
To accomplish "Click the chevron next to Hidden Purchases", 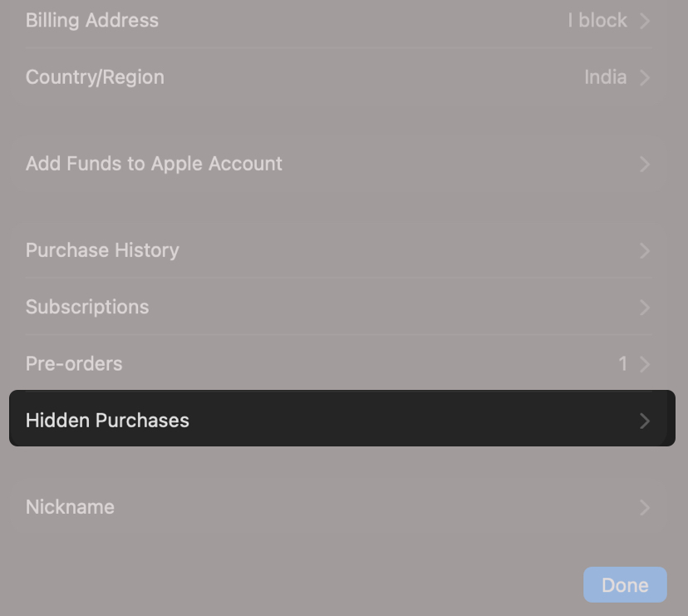I will 645,421.
